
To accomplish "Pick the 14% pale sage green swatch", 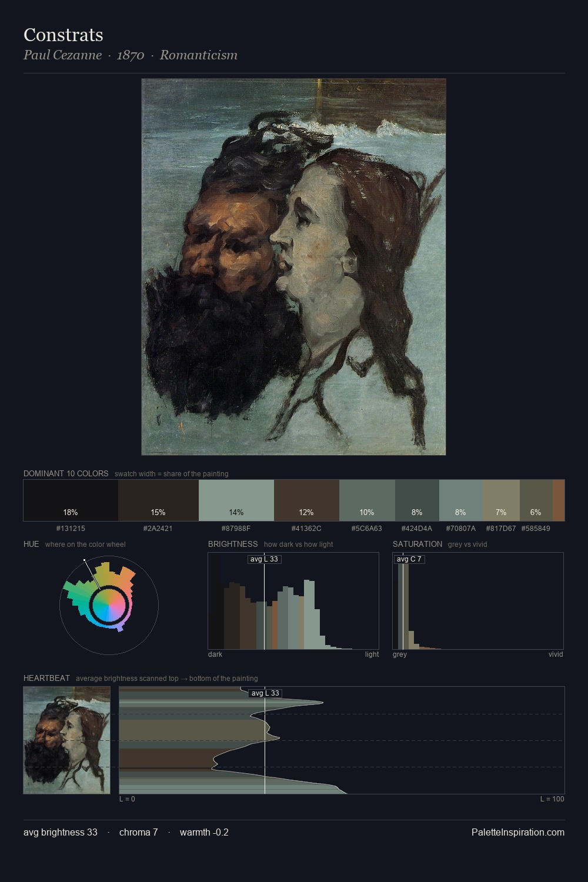I will pyautogui.click(x=236, y=500).
